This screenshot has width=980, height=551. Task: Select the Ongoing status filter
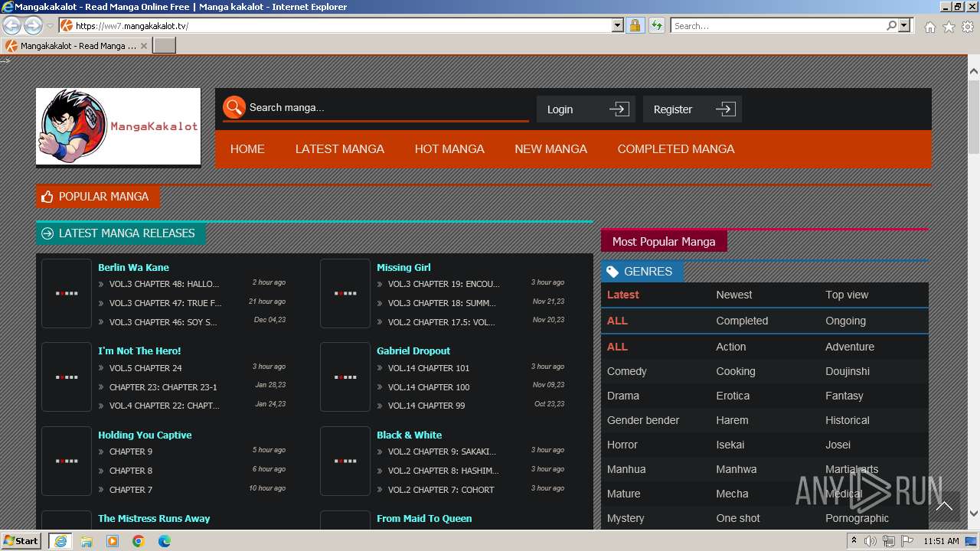click(845, 321)
